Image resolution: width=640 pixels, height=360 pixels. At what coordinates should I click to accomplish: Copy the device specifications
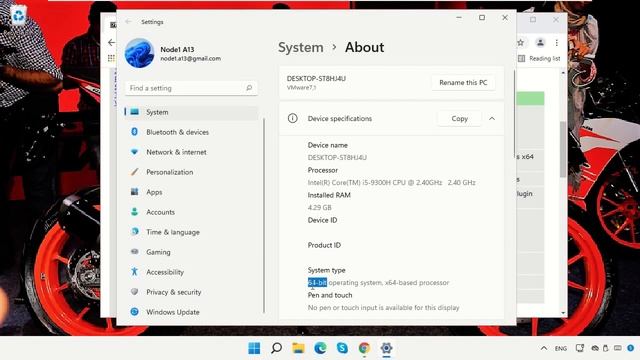click(459, 119)
